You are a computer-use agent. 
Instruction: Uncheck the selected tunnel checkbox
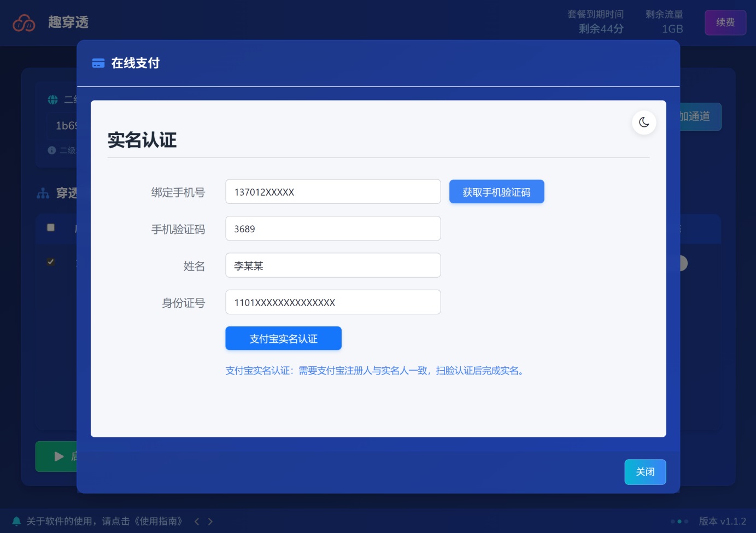coord(50,262)
